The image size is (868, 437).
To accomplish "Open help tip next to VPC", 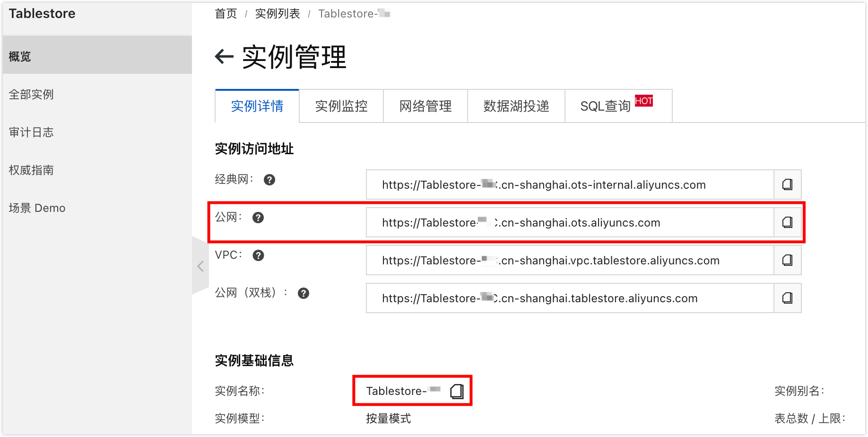I will click(258, 255).
